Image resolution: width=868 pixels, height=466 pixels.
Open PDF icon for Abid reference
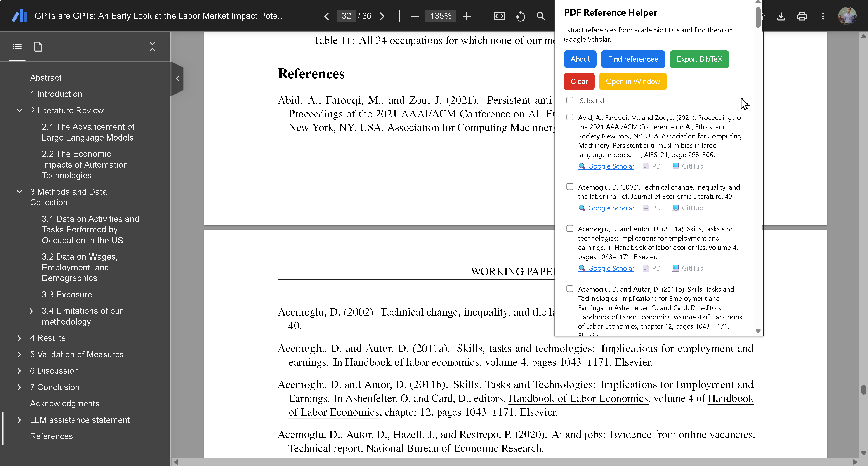pyautogui.click(x=654, y=166)
